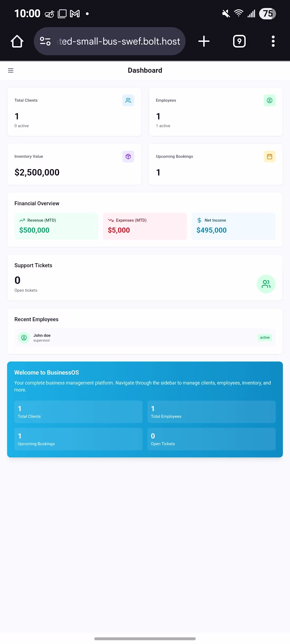Image resolution: width=290 pixels, height=644 pixels.
Task: Click the active status badge
Action: (265, 338)
